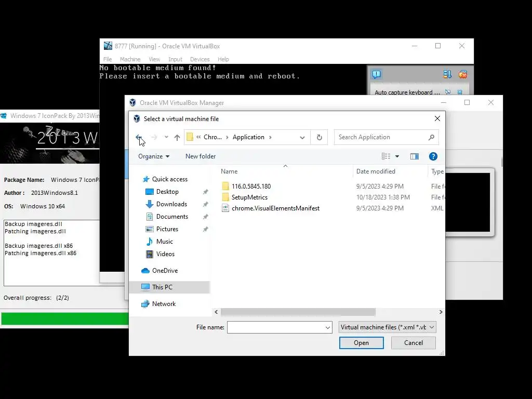
Task: Maximize the Oracle VM VirtualBox Manager window
Action: click(467, 102)
